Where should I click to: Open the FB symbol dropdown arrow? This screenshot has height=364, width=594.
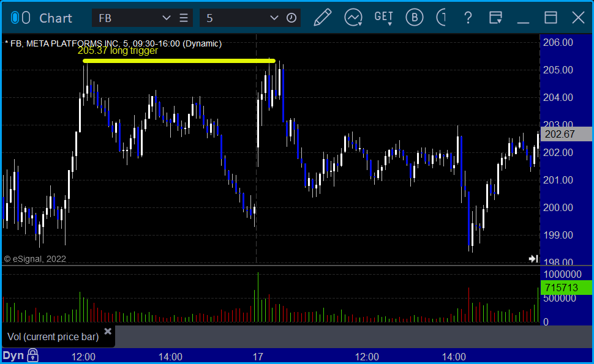tap(166, 18)
